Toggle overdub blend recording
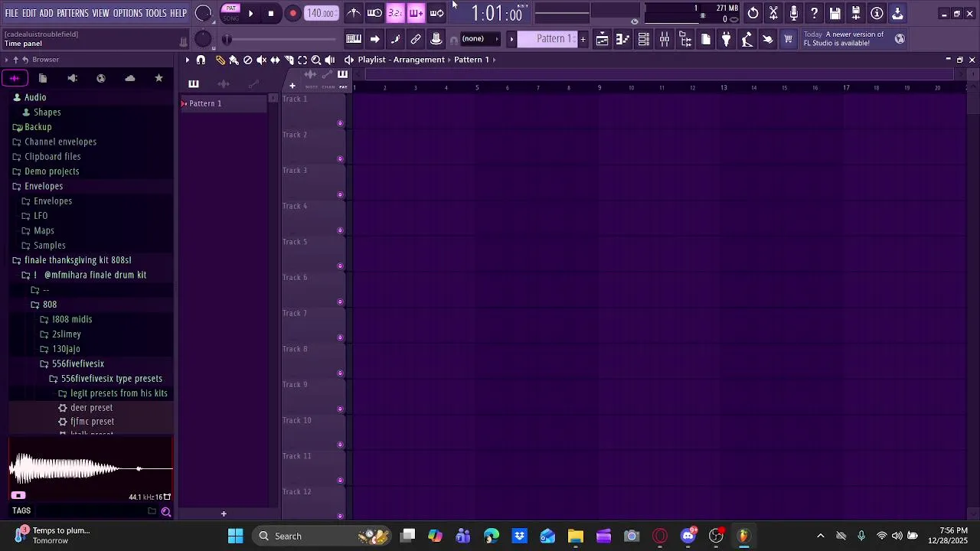The width and height of the screenshot is (980, 551). pyautogui.click(x=416, y=13)
